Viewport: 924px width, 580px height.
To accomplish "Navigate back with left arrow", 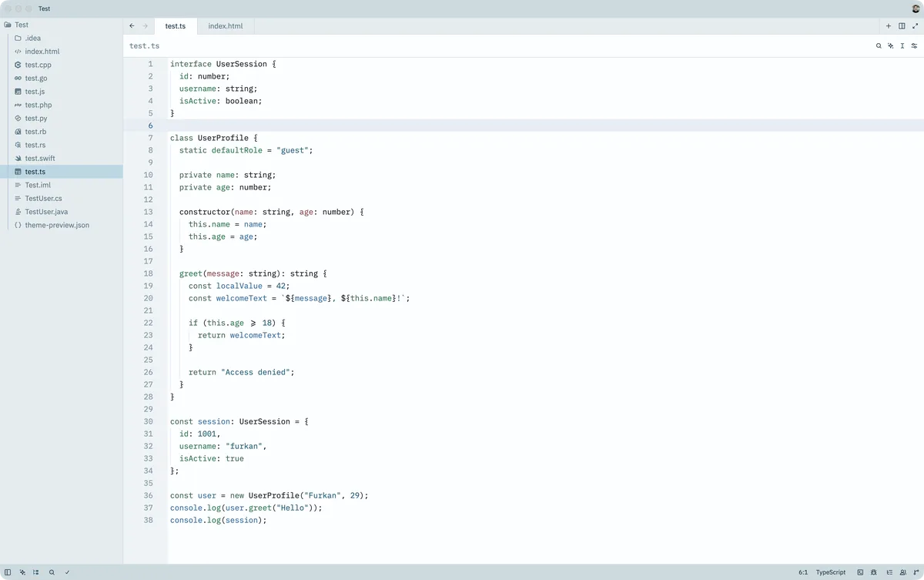I will [x=132, y=25].
